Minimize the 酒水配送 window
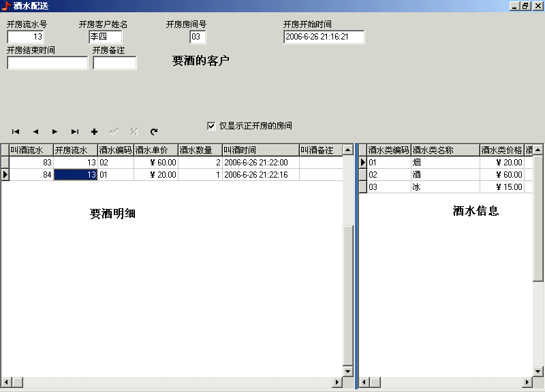545x392 pixels. [x=515, y=6]
